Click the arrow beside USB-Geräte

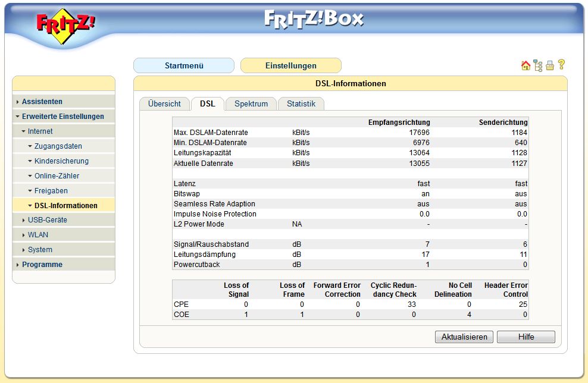pos(24,221)
